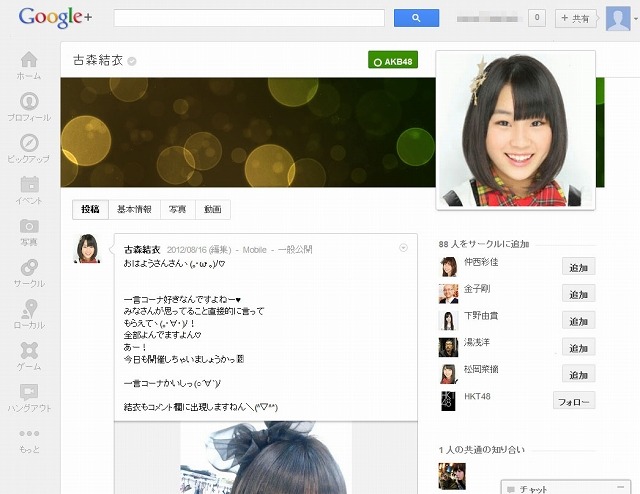Show more items via もっと
Screen dimensions: 640x494
[29, 441]
